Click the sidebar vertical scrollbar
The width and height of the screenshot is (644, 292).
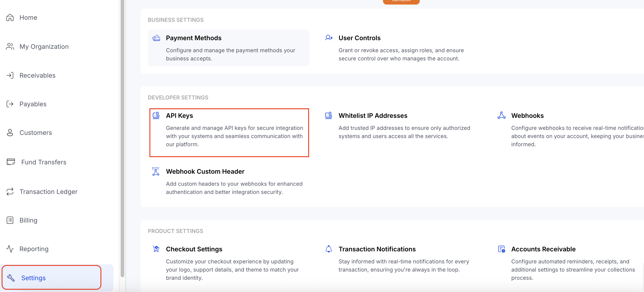[122, 138]
